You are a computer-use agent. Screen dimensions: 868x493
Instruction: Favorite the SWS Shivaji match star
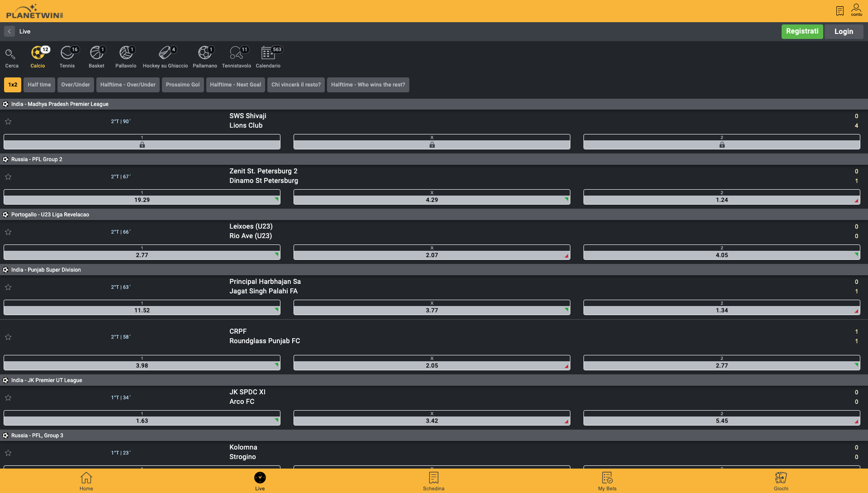tap(8, 121)
